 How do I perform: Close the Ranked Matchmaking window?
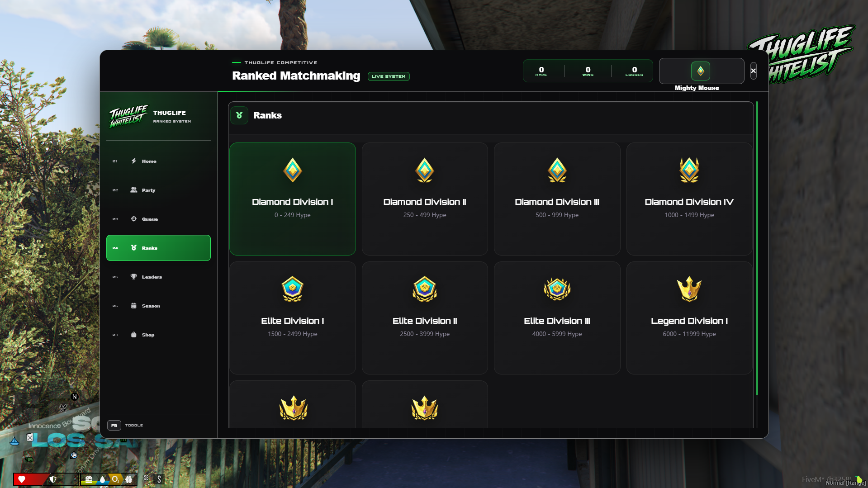[754, 71]
